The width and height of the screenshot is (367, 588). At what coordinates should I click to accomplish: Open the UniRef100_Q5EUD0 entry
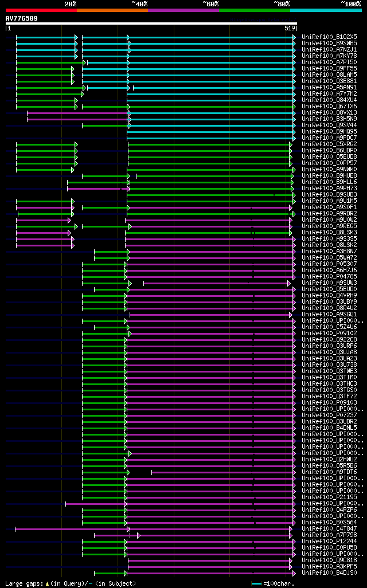tap(330, 289)
